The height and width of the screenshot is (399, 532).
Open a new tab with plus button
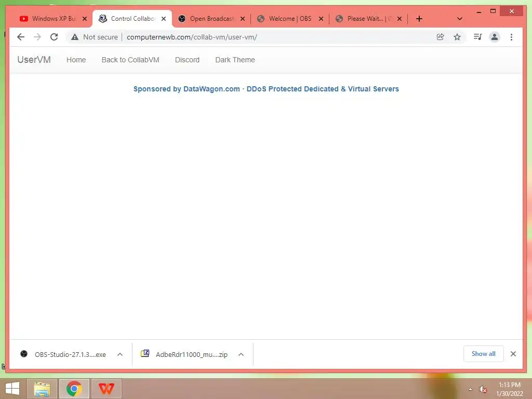(419, 19)
